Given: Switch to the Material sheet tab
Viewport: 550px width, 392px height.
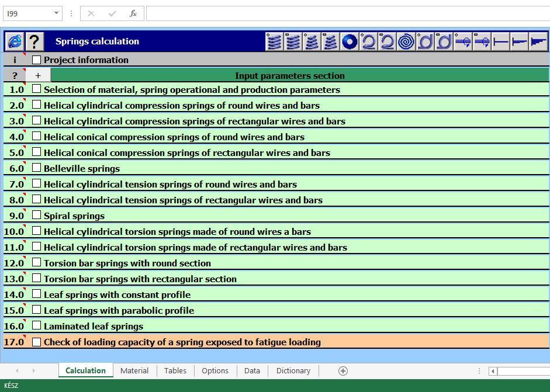Looking at the screenshot, I should click(134, 370).
